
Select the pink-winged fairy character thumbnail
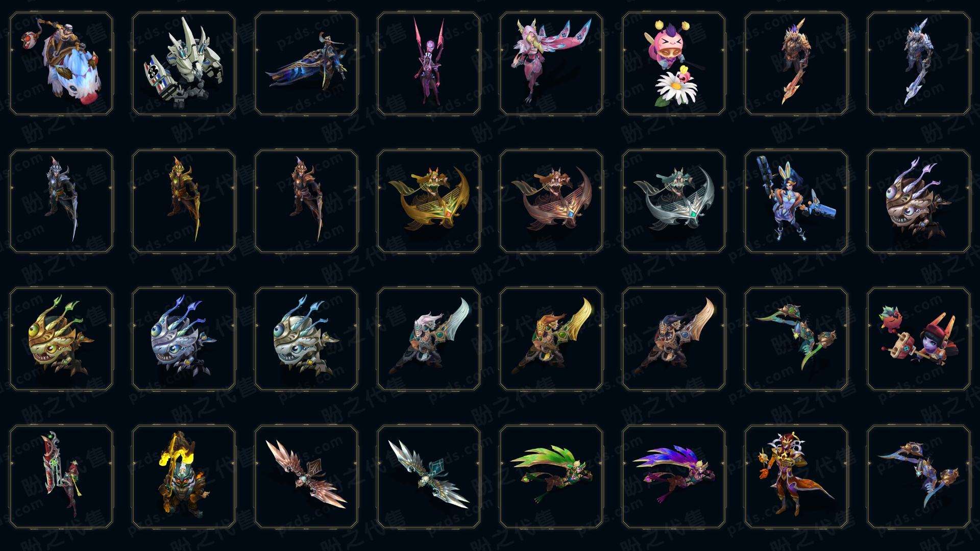pos(551,64)
